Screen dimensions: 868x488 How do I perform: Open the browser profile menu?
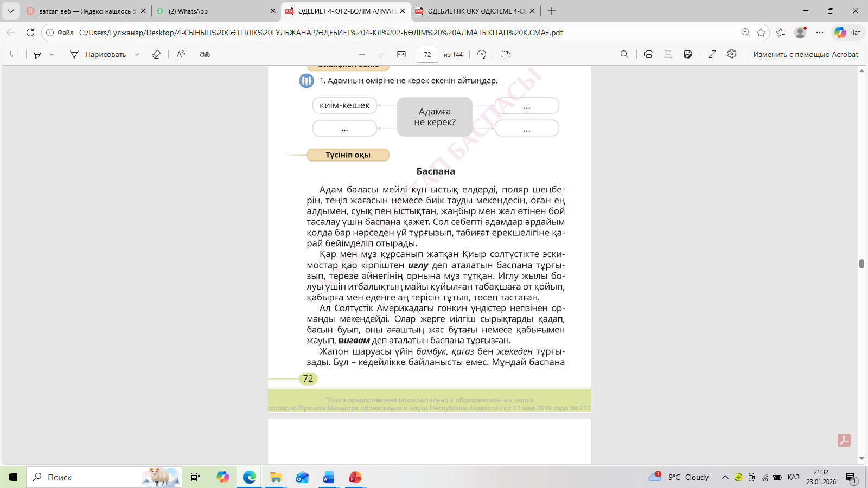point(800,33)
